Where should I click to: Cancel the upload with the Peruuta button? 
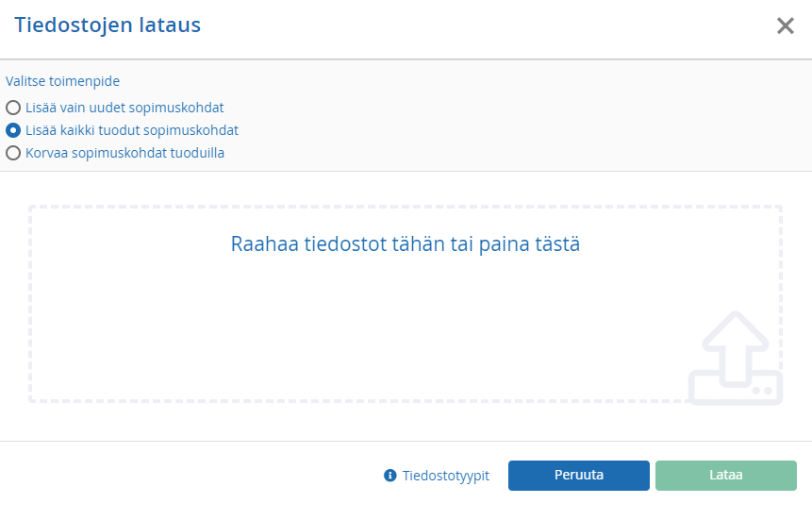pyautogui.click(x=578, y=476)
